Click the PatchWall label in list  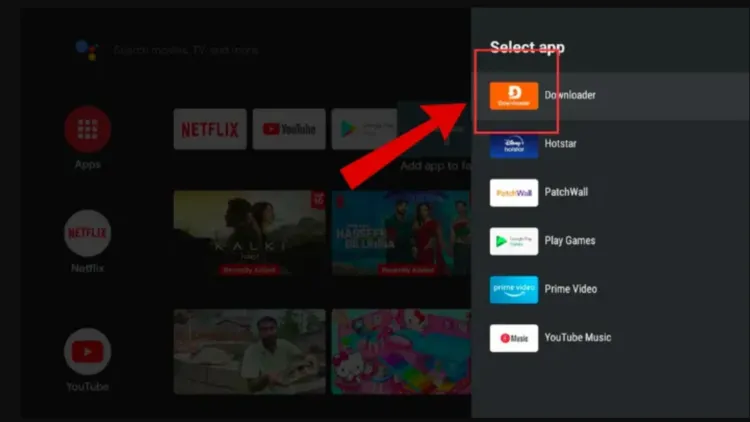(x=566, y=192)
